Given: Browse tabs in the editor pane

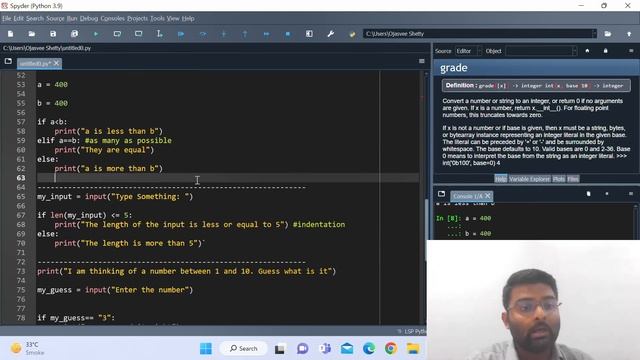Looking at the screenshot, I should (x=8, y=61).
